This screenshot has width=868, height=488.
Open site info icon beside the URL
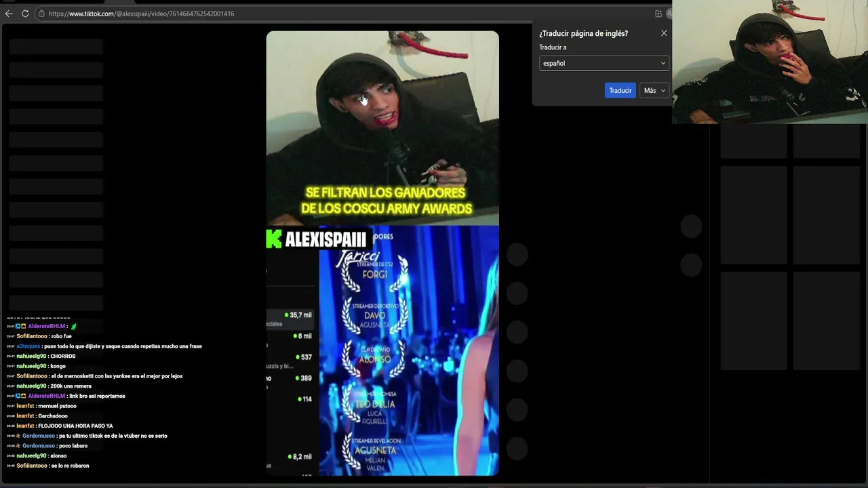[x=41, y=14]
